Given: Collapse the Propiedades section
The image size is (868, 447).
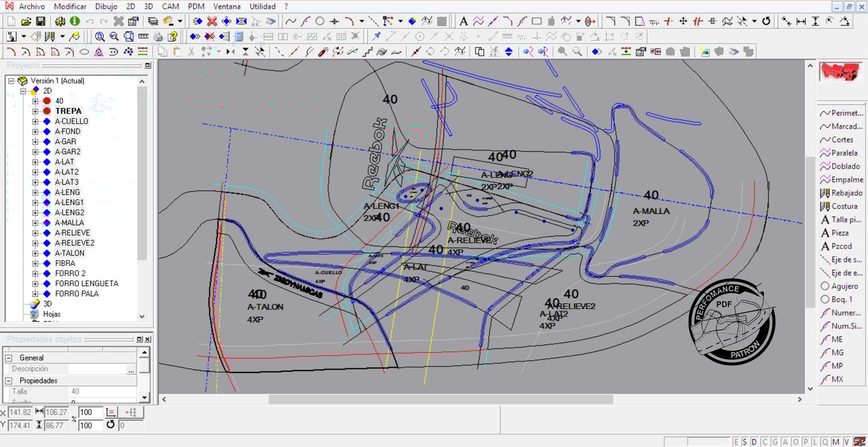Looking at the screenshot, I should tap(9, 380).
